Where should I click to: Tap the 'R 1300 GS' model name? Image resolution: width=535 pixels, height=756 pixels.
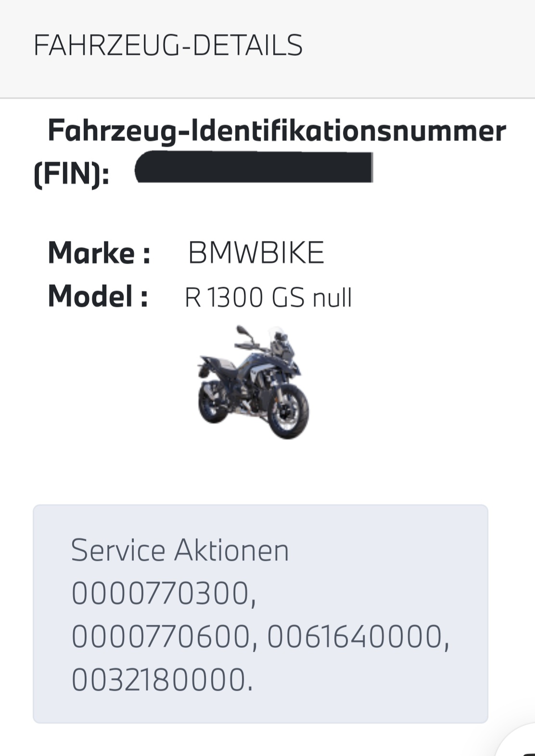pos(244,297)
